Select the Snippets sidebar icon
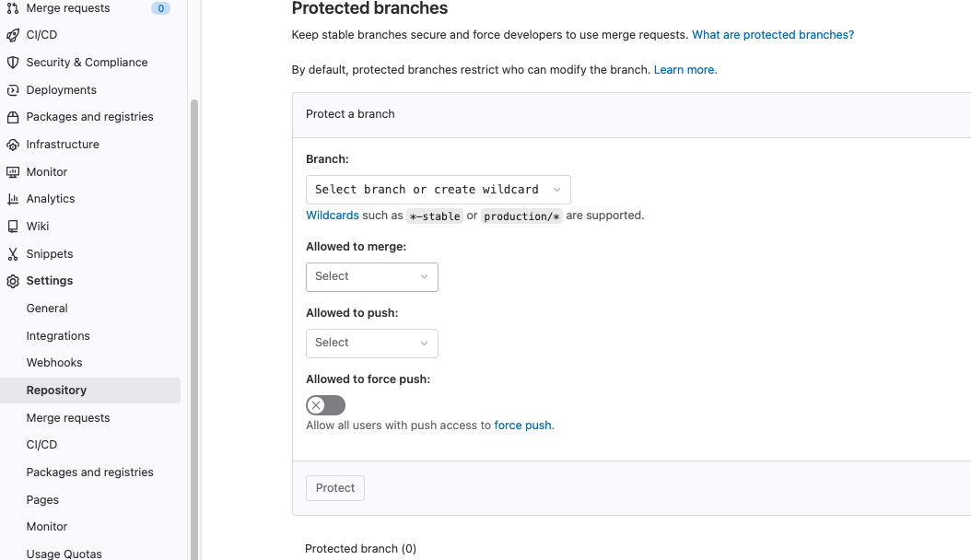 click(x=16, y=253)
